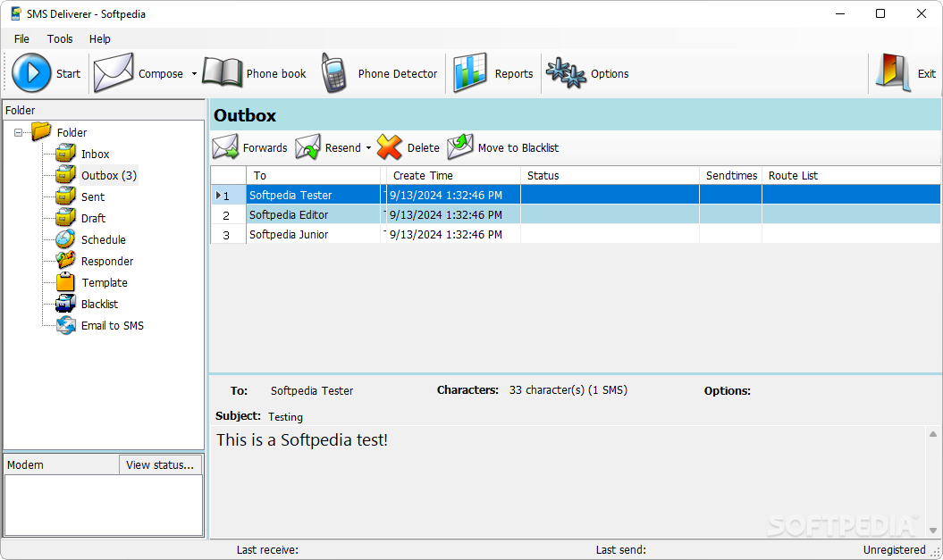Select the root Folder icon in tree
Image resolution: width=943 pixels, height=560 pixels.
pyautogui.click(x=41, y=131)
